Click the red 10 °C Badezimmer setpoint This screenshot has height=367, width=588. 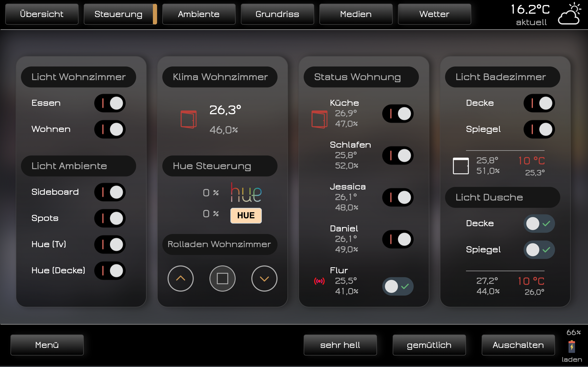(x=531, y=161)
